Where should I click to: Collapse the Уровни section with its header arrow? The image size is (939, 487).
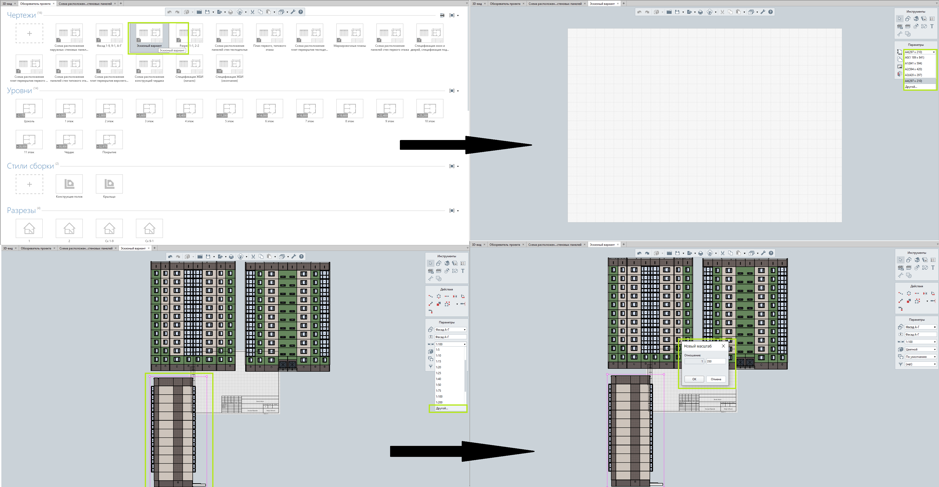point(459,91)
